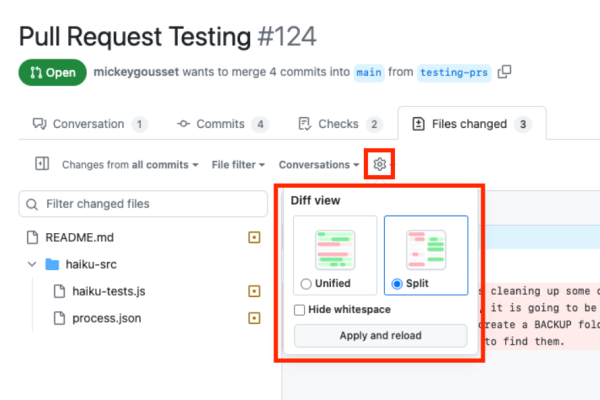Switch to the Conversation tab
The width and height of the screenshot is (600, 400).
(x=90, y=124)
